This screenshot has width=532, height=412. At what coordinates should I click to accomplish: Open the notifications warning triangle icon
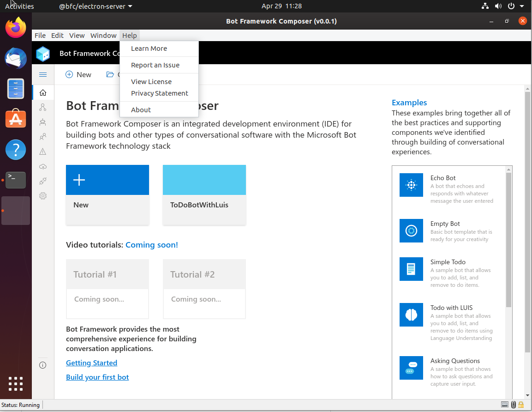[43, 151]
